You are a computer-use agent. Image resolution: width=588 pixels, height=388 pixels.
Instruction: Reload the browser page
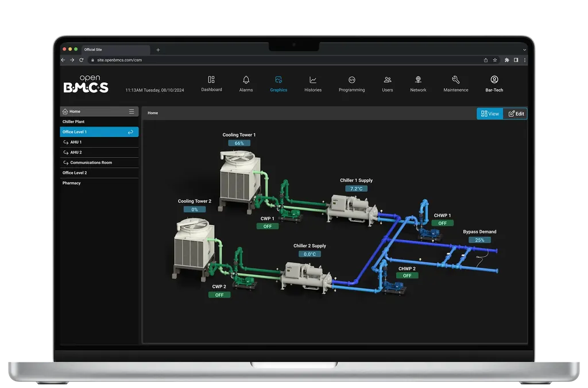(x=82, y=60)
